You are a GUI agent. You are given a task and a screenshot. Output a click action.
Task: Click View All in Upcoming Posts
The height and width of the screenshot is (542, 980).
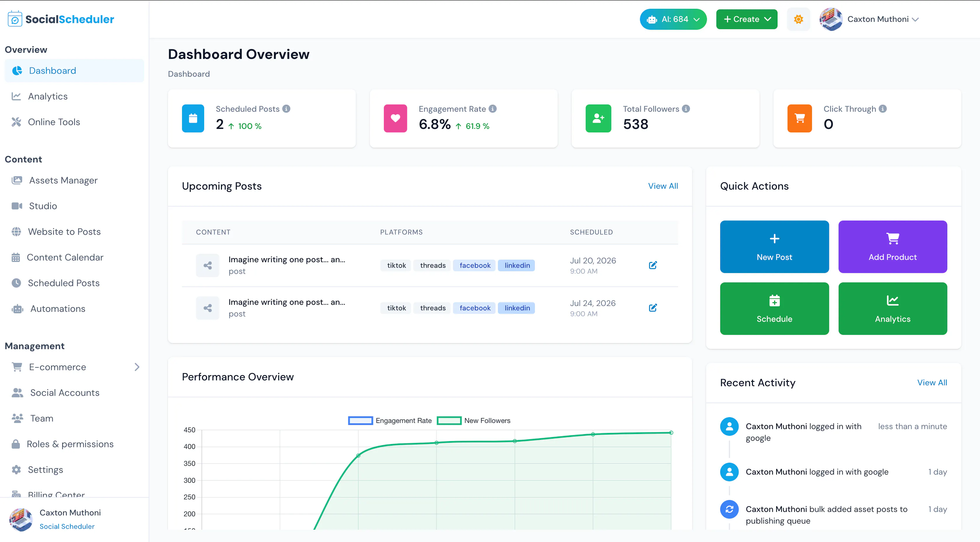(663, 186)
